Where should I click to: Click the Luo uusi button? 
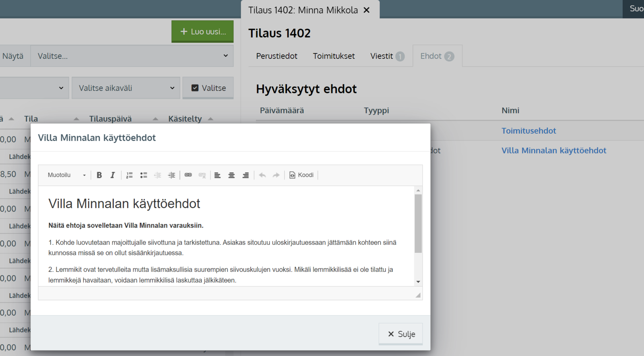pos(202,31)
